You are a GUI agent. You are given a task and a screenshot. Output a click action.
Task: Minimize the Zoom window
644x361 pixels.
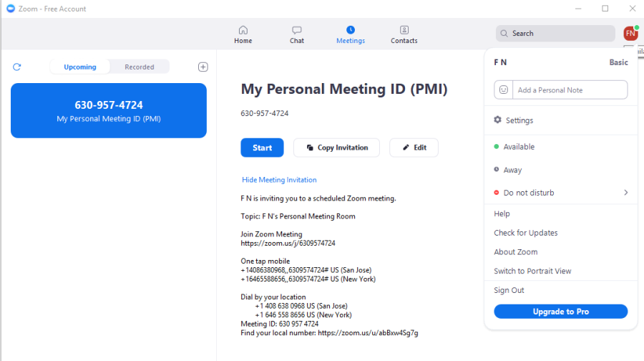point(578,9)
